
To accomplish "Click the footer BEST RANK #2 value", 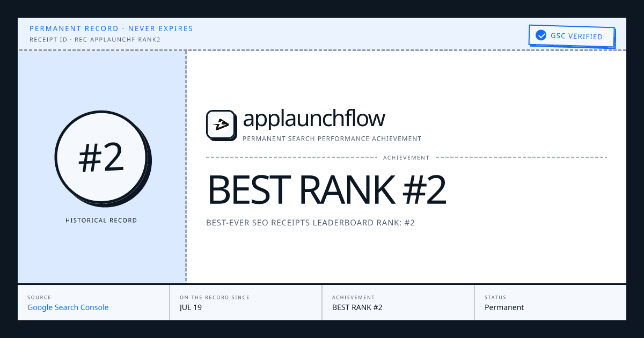I will click(357, 307).
